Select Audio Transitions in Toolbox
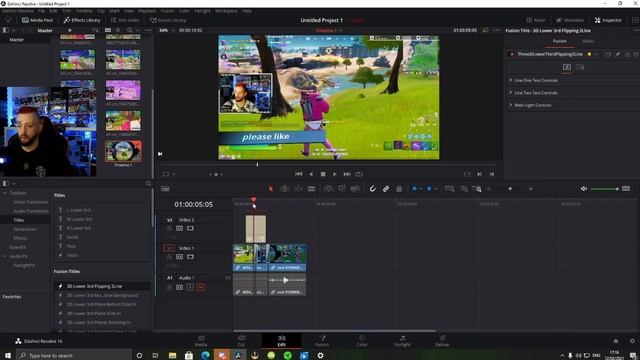640x360 pixels. click(x=31, y=211)
